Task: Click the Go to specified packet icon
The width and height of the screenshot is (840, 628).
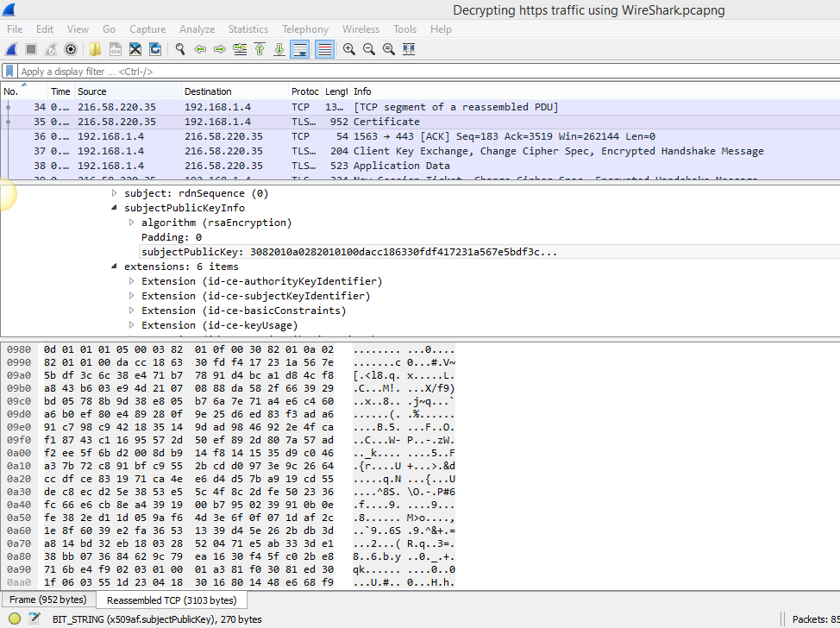Action: click(x=240, y=49)
